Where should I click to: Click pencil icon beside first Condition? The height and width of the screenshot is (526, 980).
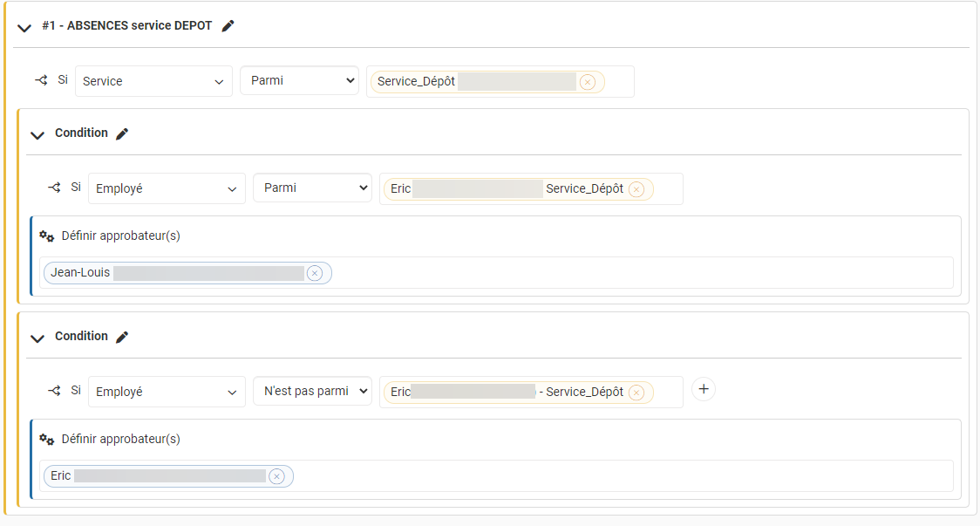click(122, 133)
